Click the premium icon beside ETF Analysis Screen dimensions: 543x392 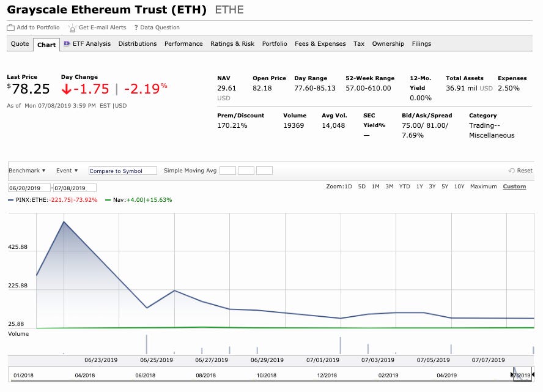67,43
